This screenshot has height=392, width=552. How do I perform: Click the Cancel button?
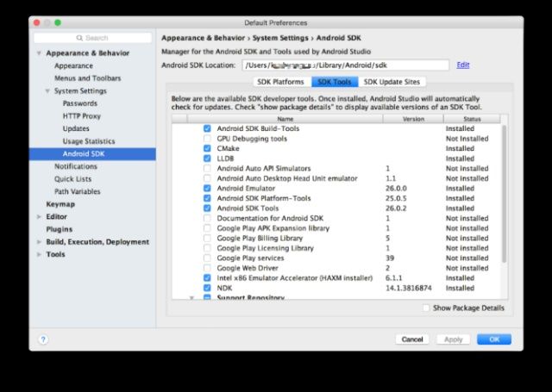(412, 339)
